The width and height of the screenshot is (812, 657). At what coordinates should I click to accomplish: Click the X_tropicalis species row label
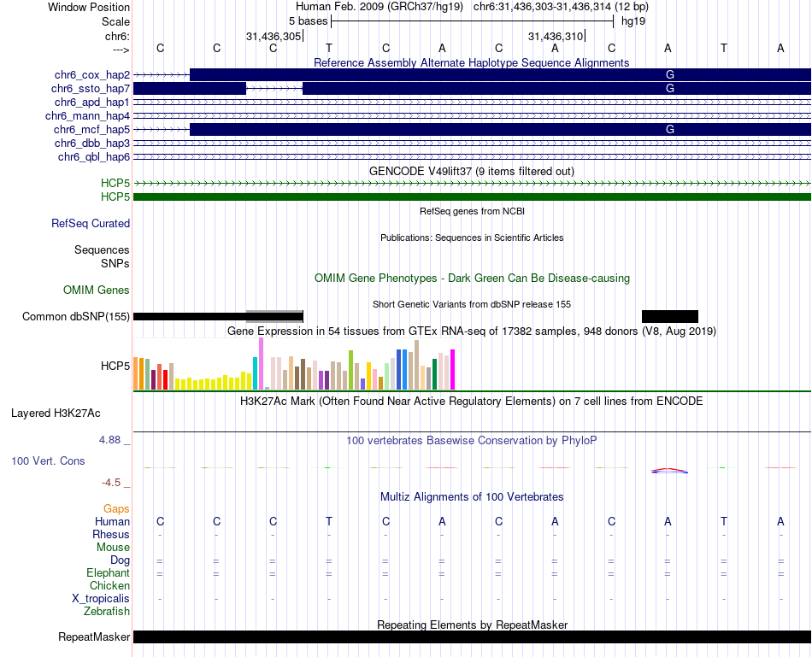coord(101,599)
